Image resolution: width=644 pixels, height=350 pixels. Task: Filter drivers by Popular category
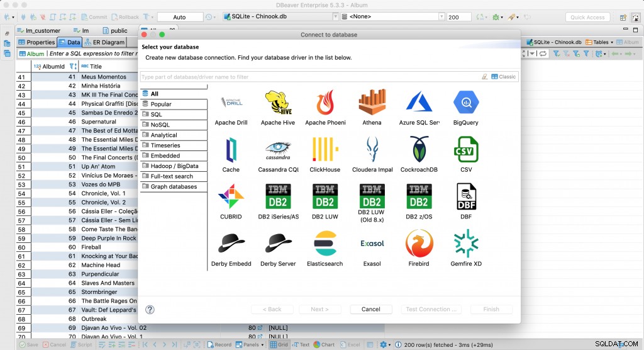pyautogui.click(x=174, y=104)
